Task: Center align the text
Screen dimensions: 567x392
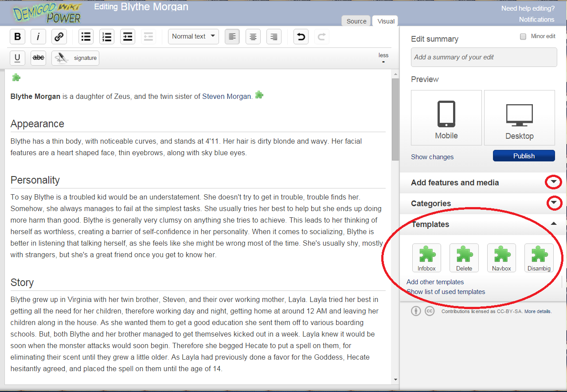Action: coord(253,37)
